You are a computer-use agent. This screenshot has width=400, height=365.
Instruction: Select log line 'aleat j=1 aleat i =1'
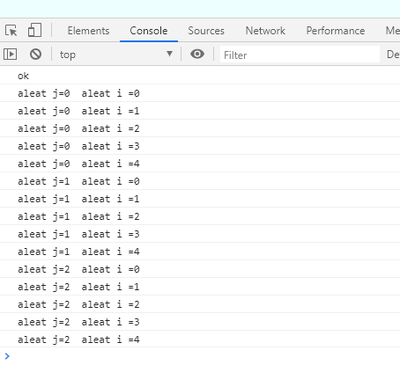tap(200, 199)
